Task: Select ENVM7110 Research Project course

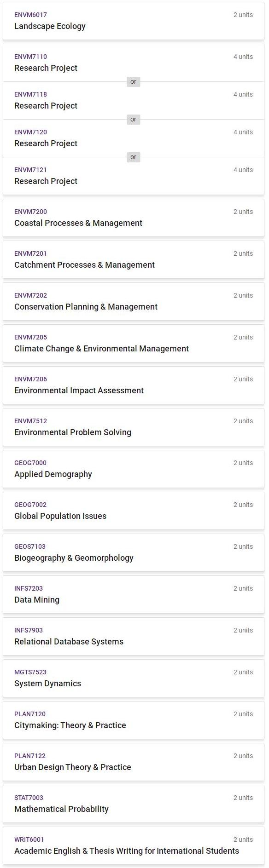Action: tap(134, 63)
